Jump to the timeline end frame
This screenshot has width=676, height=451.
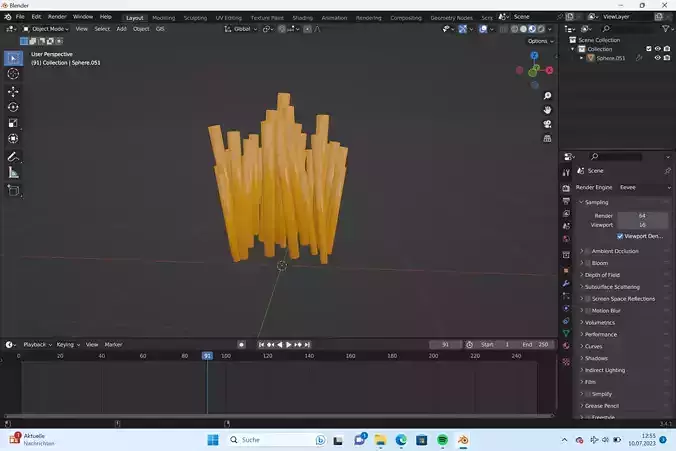[x=307, y=345]
